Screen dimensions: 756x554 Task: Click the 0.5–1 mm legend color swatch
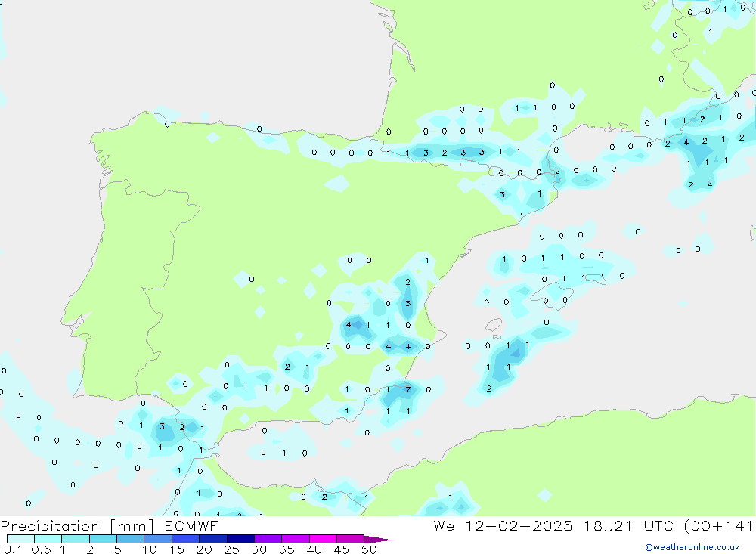tap(48, 539)
